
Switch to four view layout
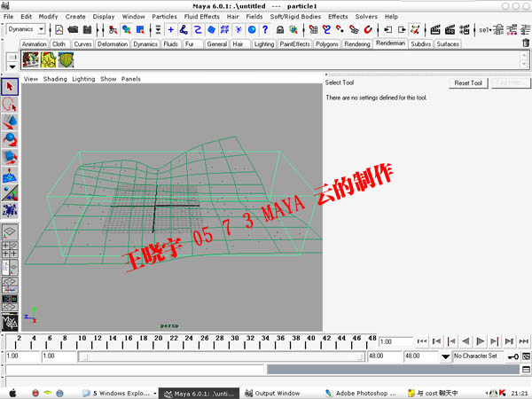(x=10, y=249)
